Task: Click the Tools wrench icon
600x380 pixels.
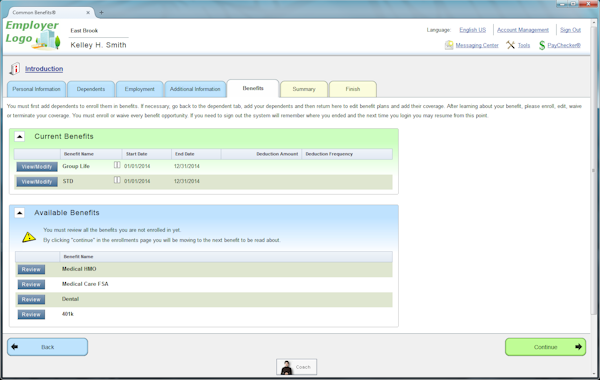Action: click(510, 45)
